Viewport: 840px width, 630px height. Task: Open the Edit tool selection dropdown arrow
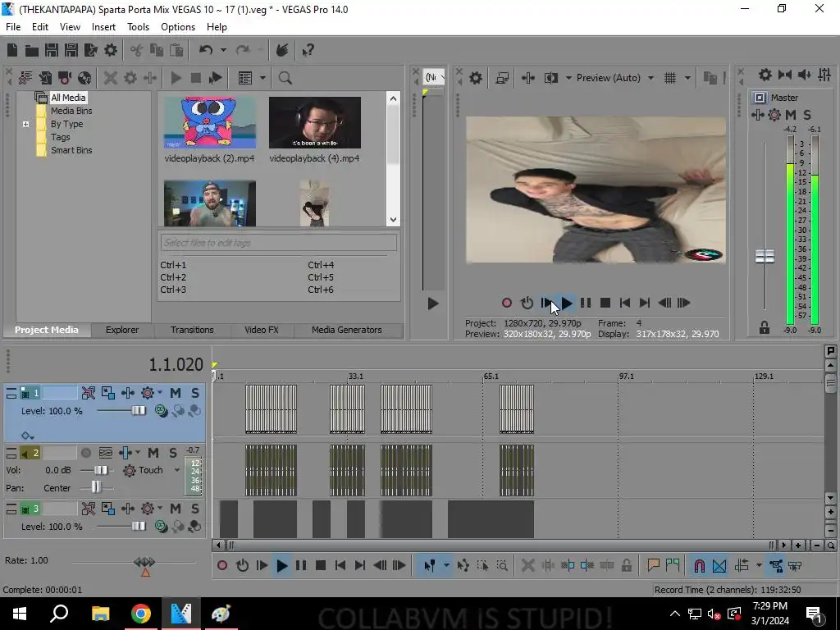446,566
